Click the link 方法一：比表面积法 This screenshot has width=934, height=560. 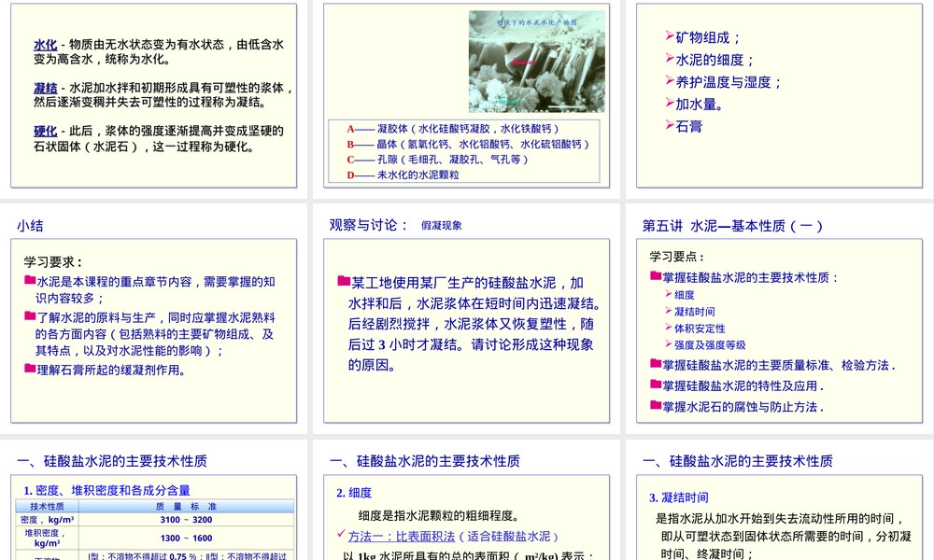click(x=402, y=536)
